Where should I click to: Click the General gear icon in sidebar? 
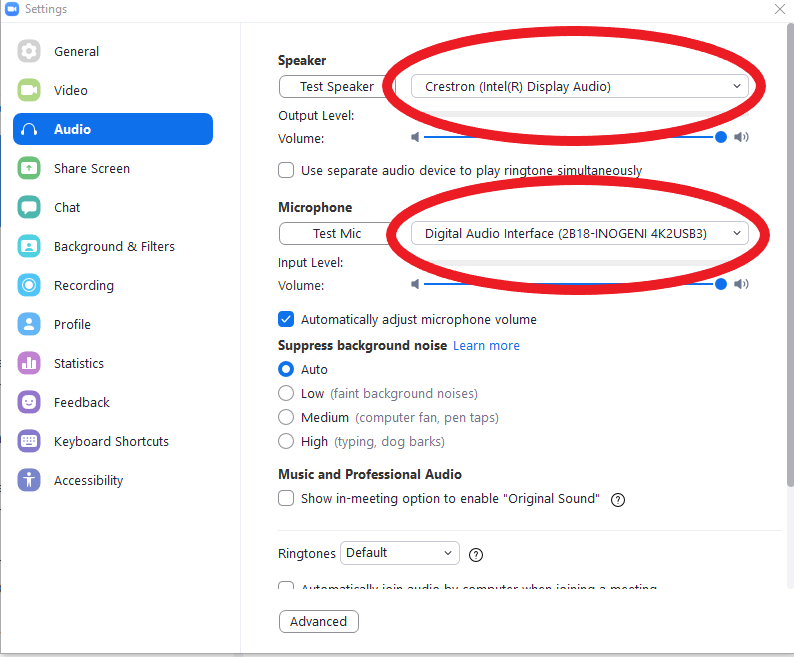pos(29,51)
